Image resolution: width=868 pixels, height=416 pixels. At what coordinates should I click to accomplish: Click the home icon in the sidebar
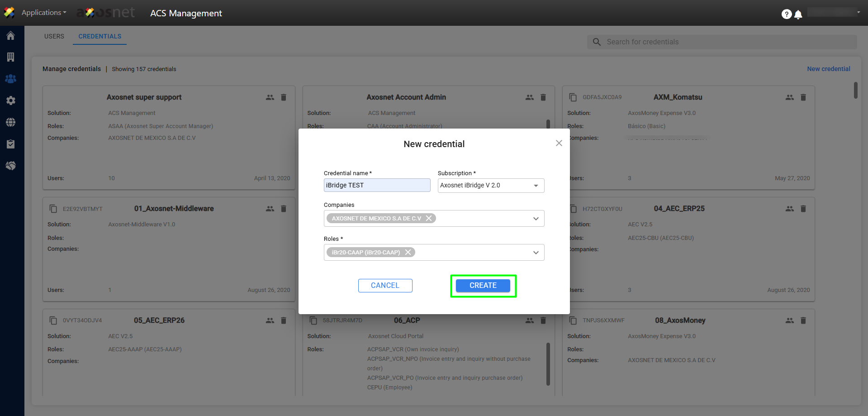[11, 36]
